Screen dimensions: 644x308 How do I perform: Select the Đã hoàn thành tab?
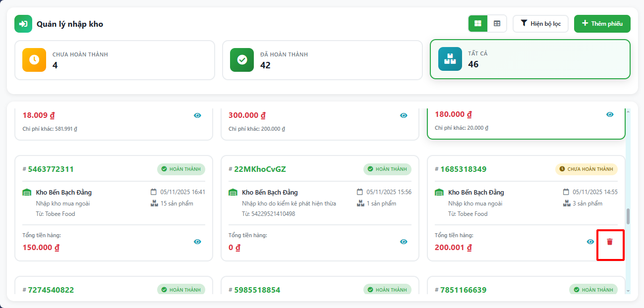[322, 60]
